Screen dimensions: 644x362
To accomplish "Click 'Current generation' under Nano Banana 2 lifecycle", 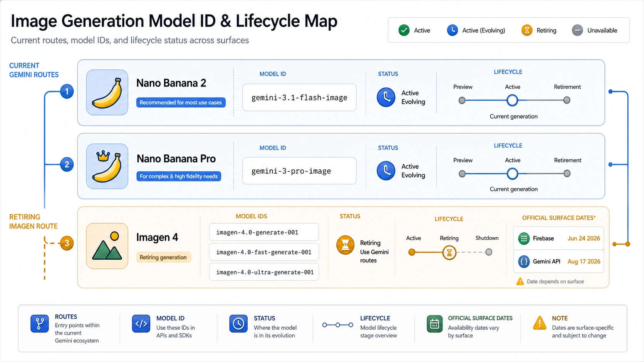I will point(513,117).
